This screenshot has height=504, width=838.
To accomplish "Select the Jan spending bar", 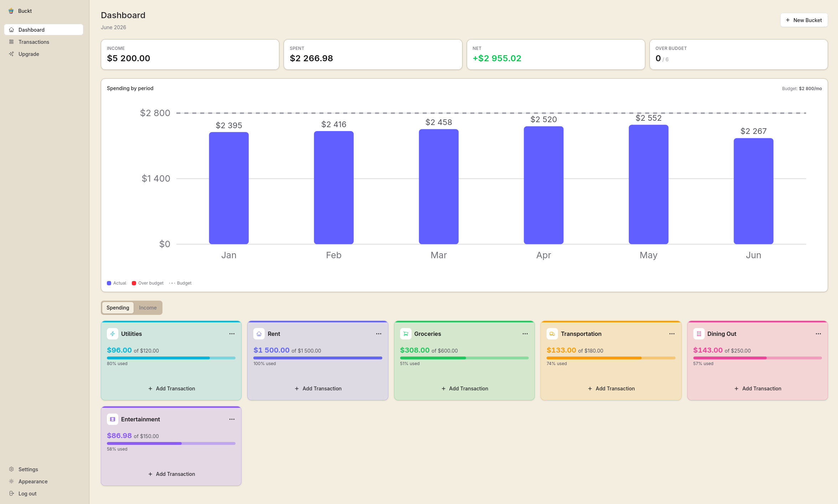I will tap(229, 188).
